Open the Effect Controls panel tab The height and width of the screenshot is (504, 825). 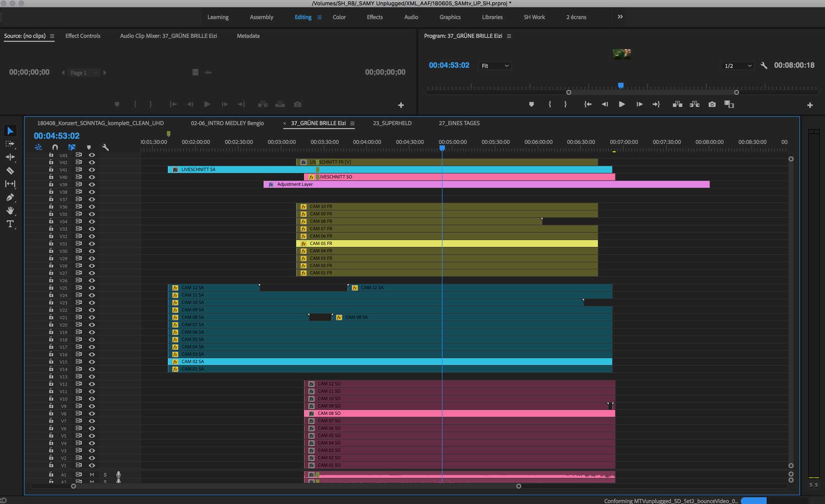pyautogui.click(x=82, y=36)
